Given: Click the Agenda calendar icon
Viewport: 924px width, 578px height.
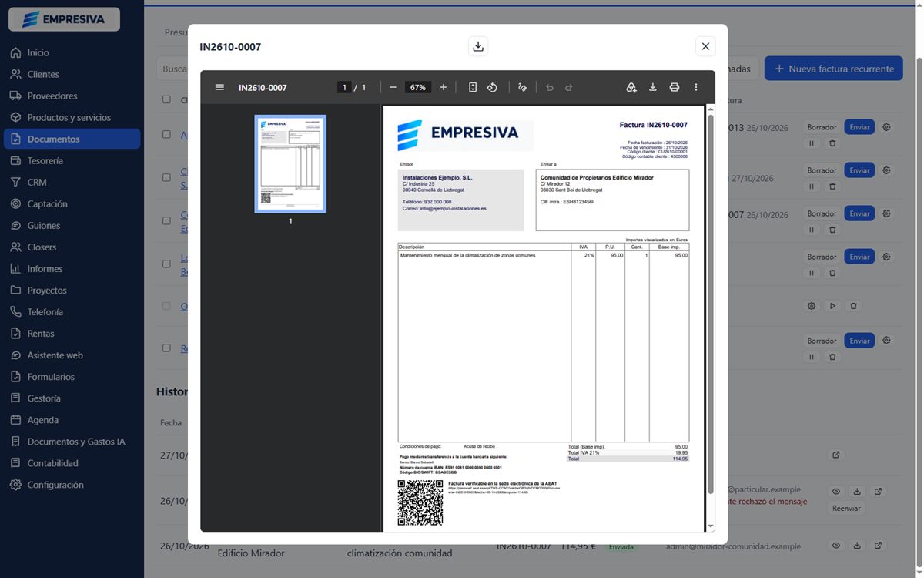Looking at the screenshot, I should [15, 420].
